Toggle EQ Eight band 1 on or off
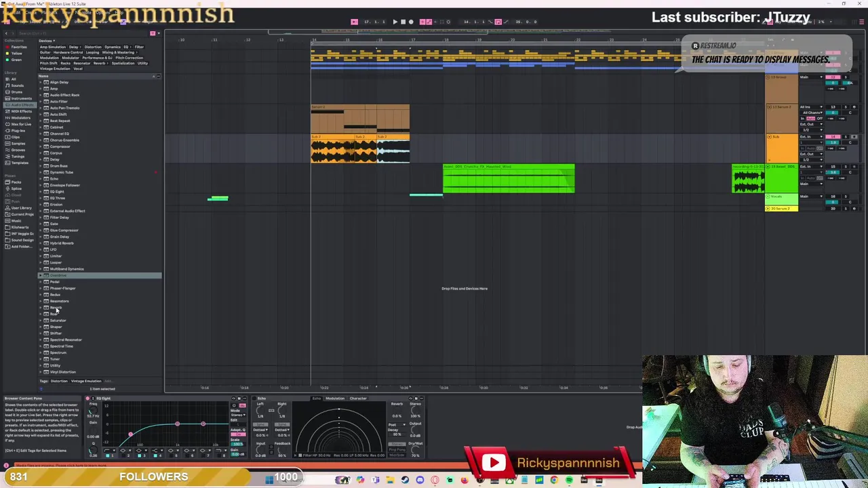 coord(108,456)
